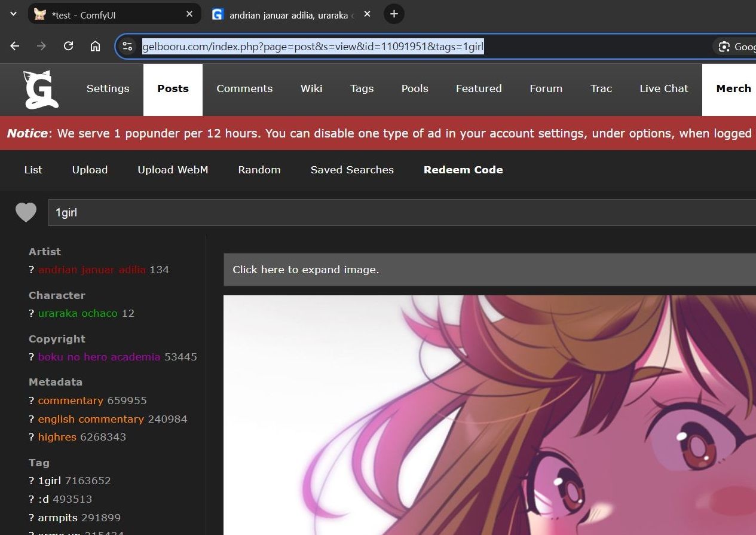Image resolution: width=756 pixels, height=535 pixels.
Task: Open the Upload WebM page
Action: [173, 170]
